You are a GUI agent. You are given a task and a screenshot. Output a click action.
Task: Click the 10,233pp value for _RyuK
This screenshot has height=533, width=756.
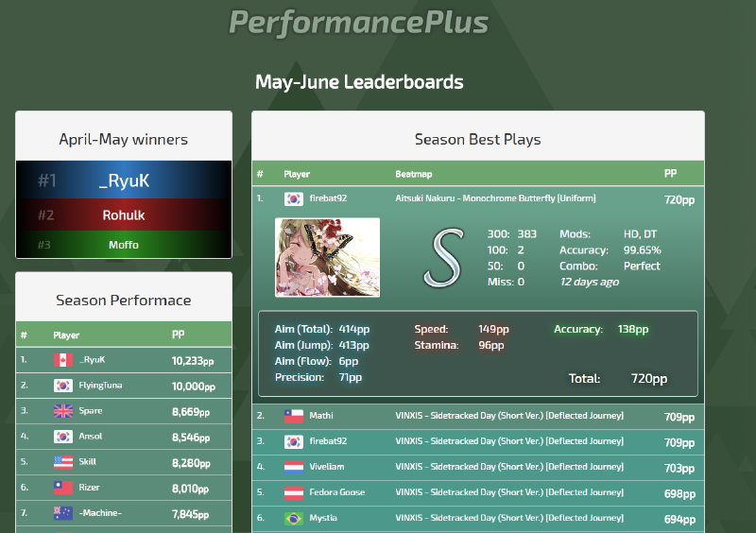[193, 361]
